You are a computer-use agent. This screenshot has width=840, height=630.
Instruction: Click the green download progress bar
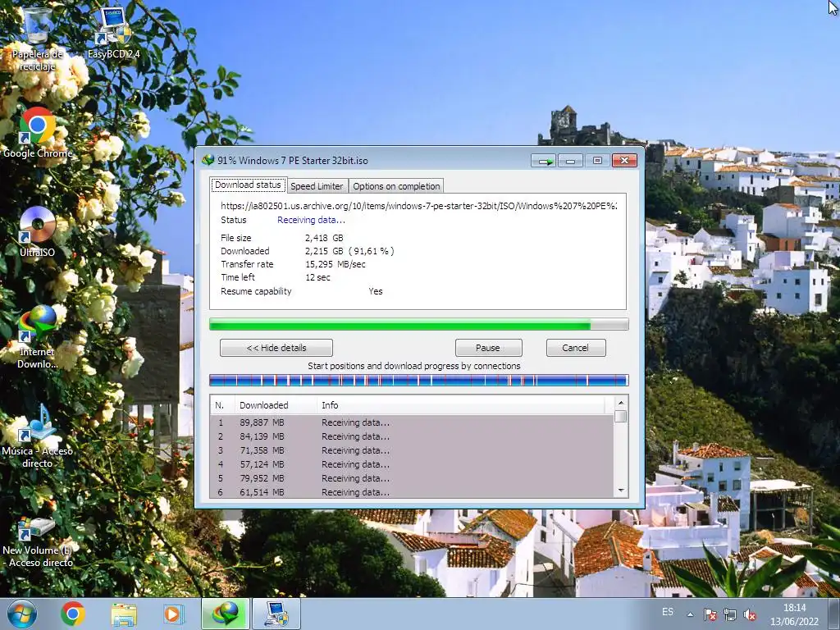[x=419, y=324]
